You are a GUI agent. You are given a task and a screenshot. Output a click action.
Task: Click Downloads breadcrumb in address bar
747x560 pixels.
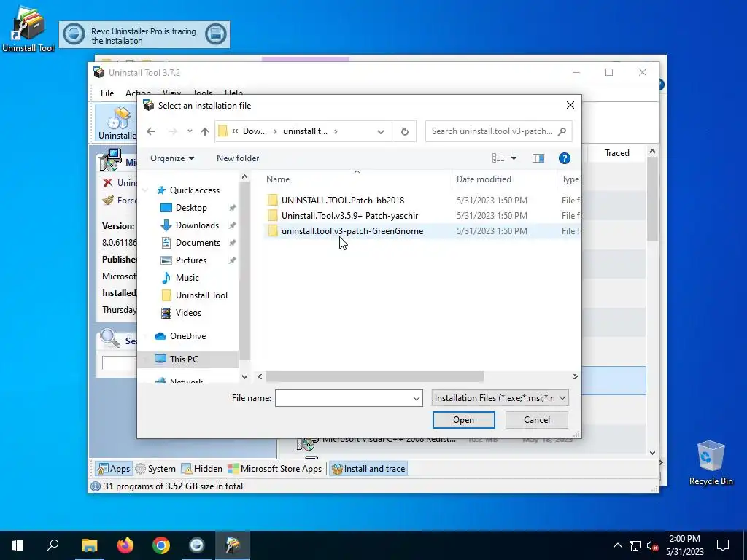255,131
